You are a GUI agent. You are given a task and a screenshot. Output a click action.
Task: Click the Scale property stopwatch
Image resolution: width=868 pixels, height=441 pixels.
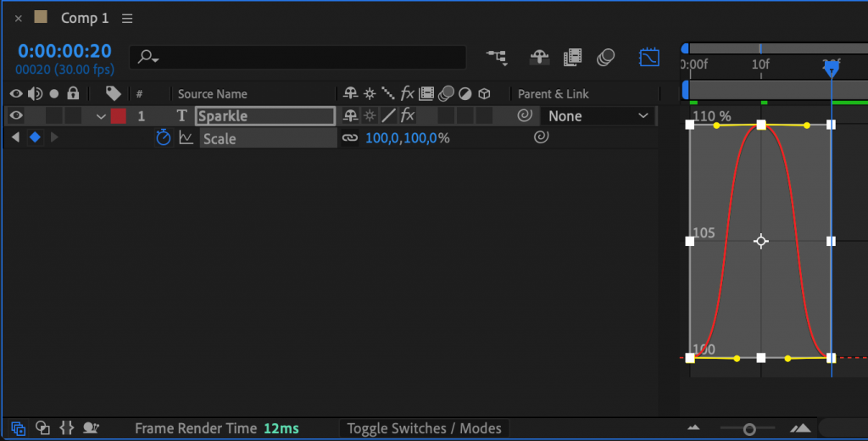pyautogui.click(x=164, y=137)
